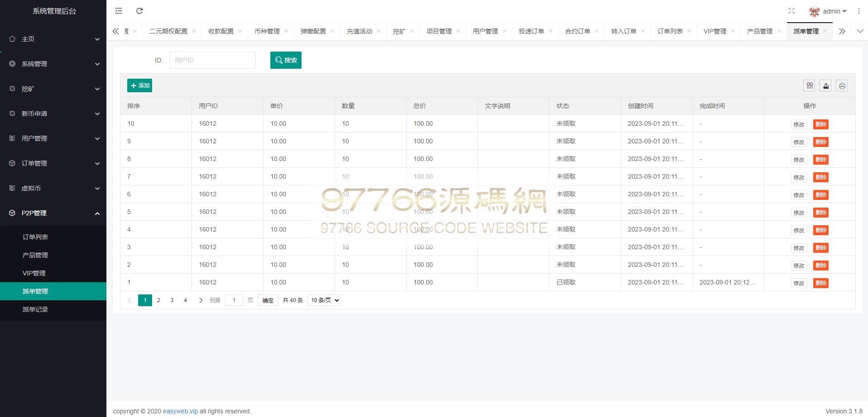
Task: Close the 二元期权配置 tab
Action: (194, 31)
